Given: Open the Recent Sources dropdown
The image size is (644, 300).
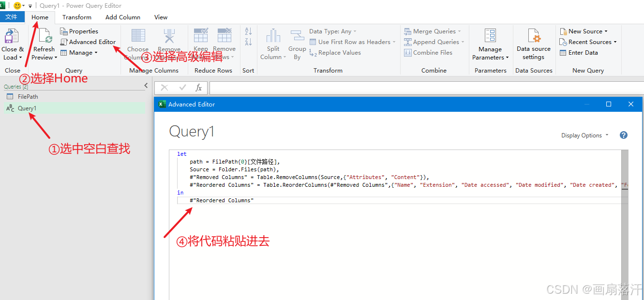Looking at the screenshot, I should 588,42.
